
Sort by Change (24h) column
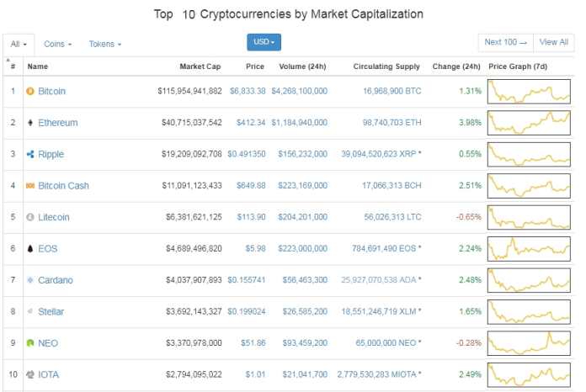click(x=455, y=66)
